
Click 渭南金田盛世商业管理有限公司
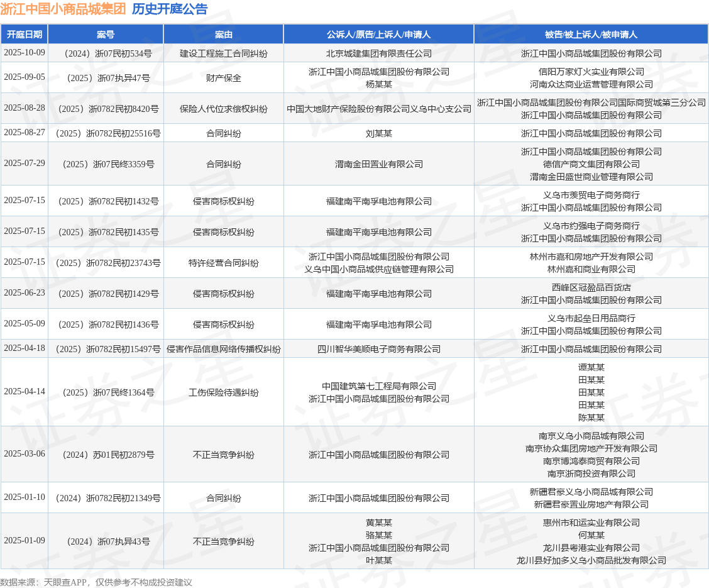click(x=591, y=176)
